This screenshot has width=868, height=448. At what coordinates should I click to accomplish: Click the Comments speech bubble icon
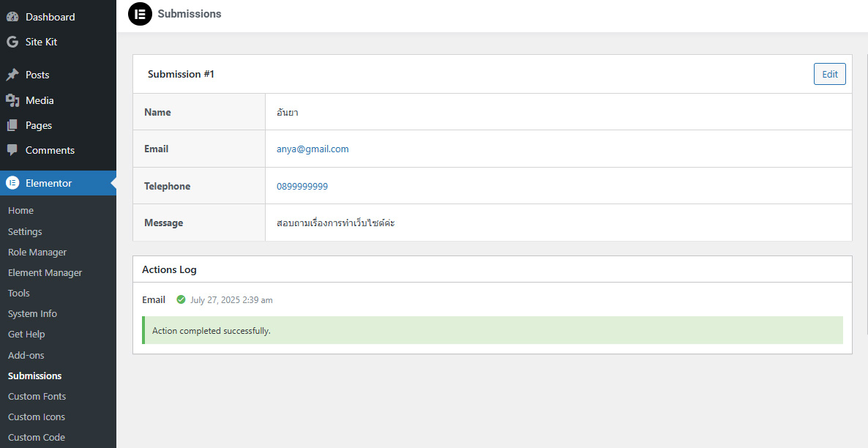tap(12, 150)
